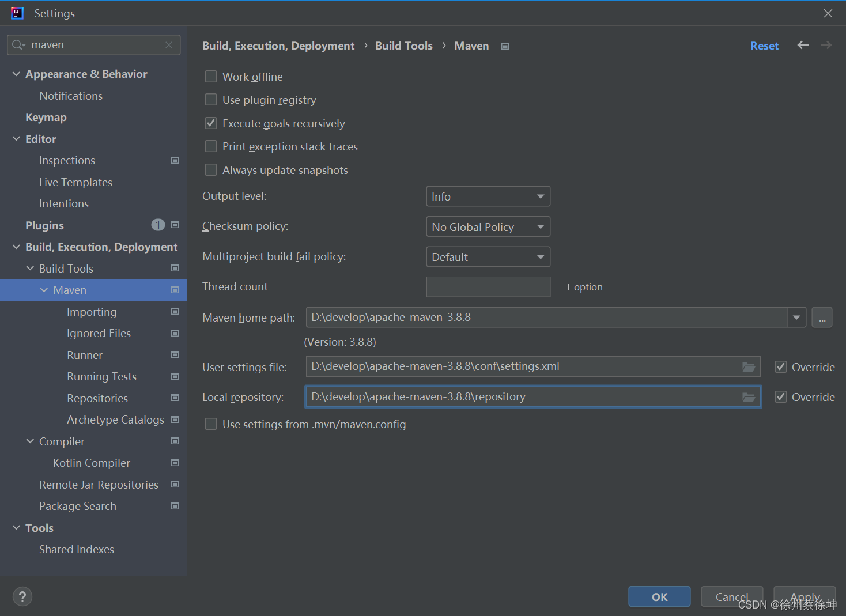This screenshot has width=846, height=616.
Task: Collapse Build, Execution, Deployment section
Action: [16, 247]
